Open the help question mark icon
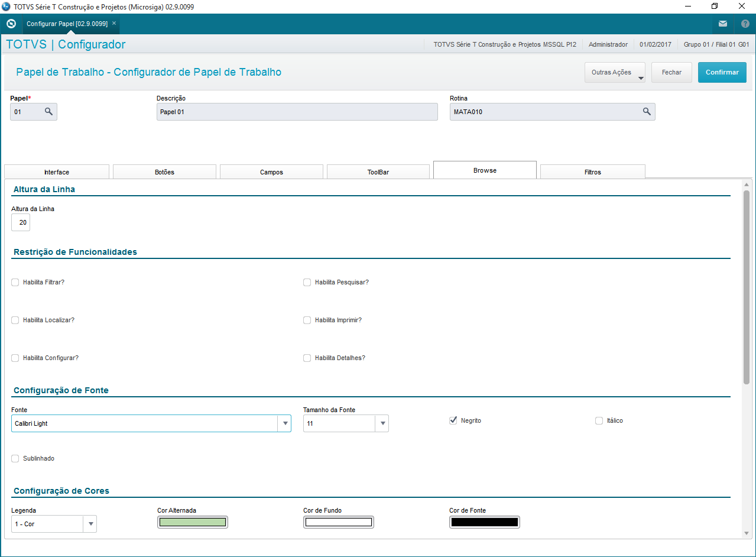 pyautogui.click(x=745, y=24)
